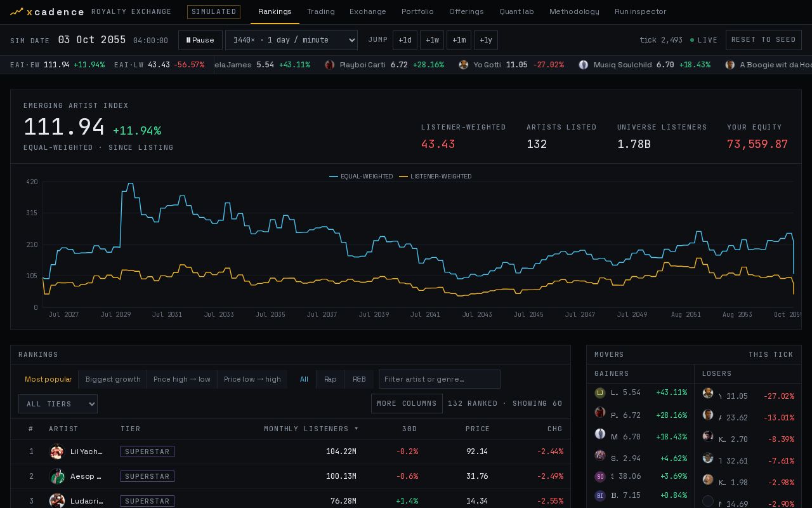This screenshot has width=812, height=508.
Task: Jump the simulation forward one week
Action: tap(432, 40)
